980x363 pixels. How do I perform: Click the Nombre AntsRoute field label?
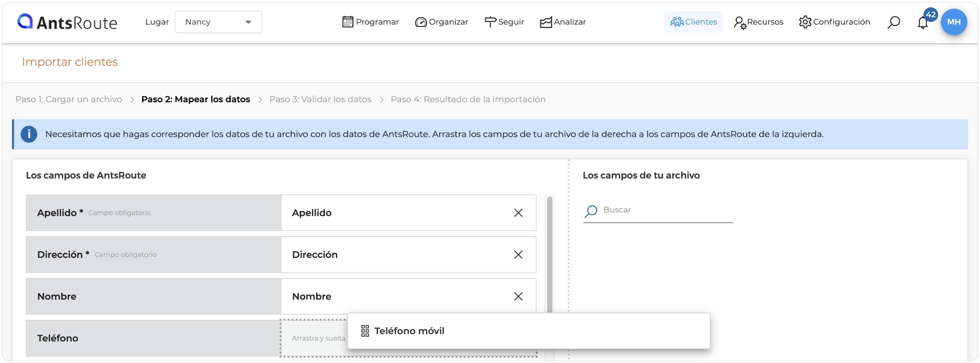tap(57, 296)
